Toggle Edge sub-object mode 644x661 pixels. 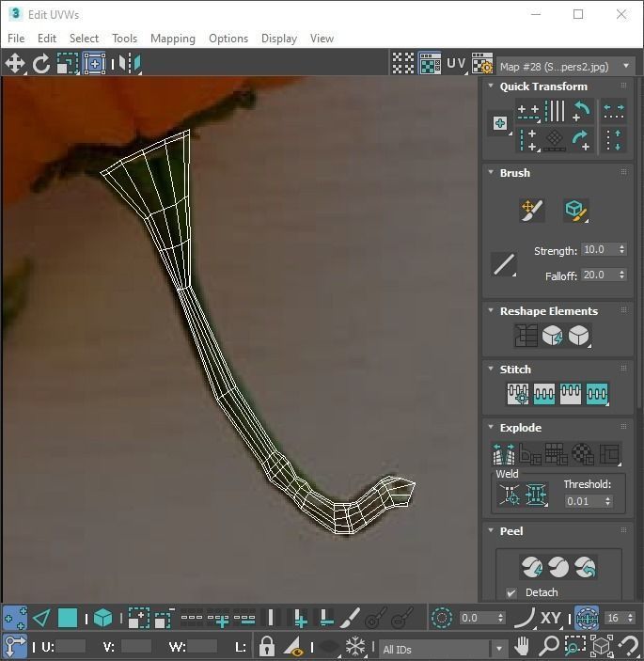click(41, 618)
